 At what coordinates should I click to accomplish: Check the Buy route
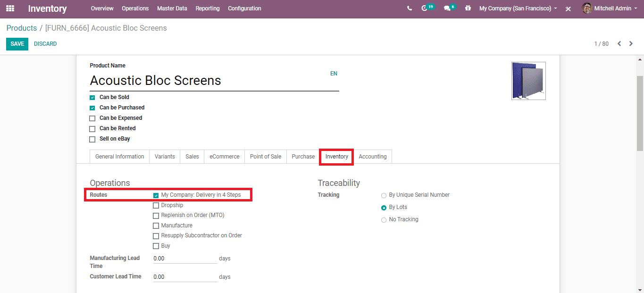tap(156, 246)
